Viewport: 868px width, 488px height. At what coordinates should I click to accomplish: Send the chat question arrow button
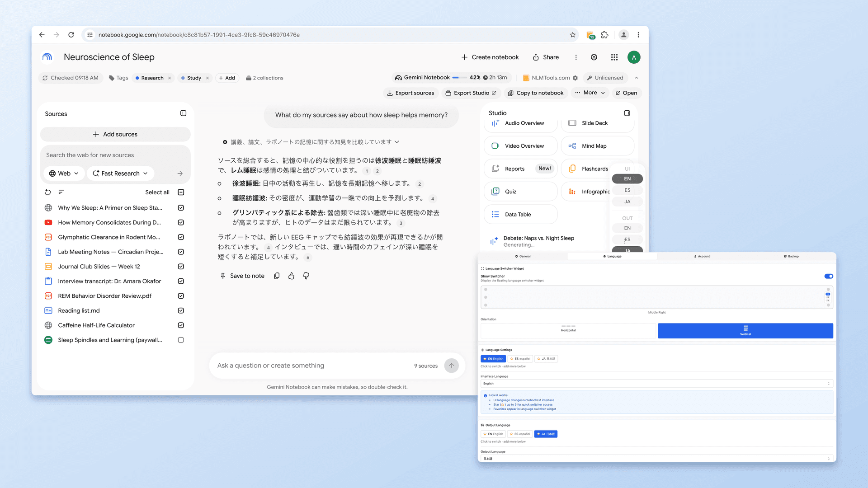click(451, 366)
